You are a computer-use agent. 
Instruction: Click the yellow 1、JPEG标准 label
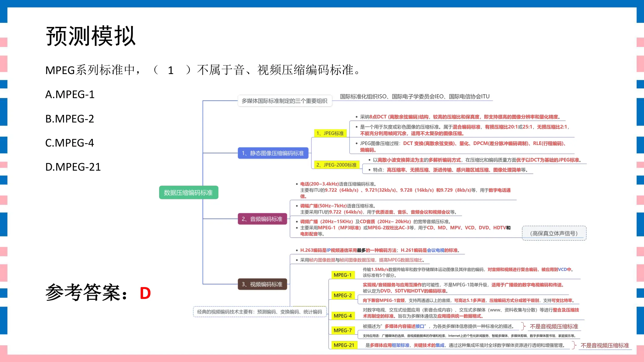[x=330, y=133]
